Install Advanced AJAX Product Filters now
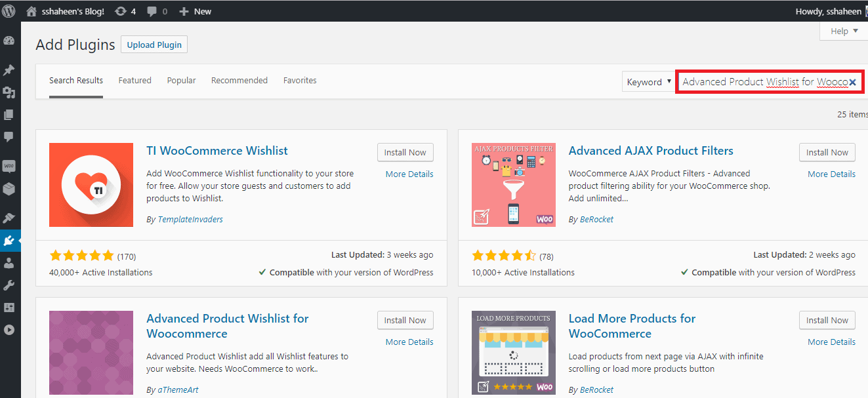 click(827, 152)
